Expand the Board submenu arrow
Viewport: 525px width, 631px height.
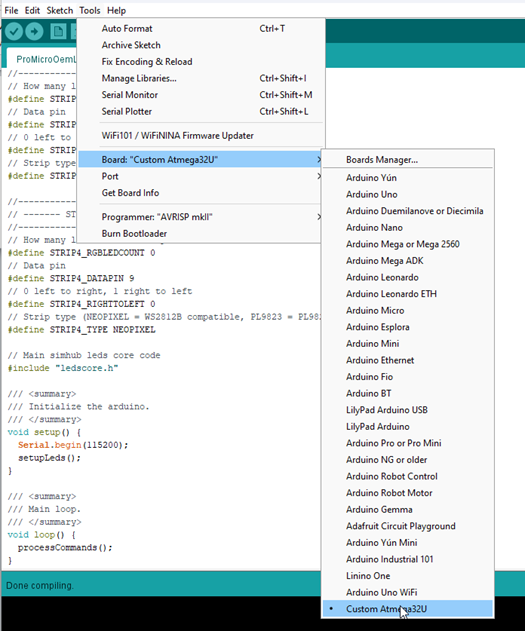[x=318, y=160]
